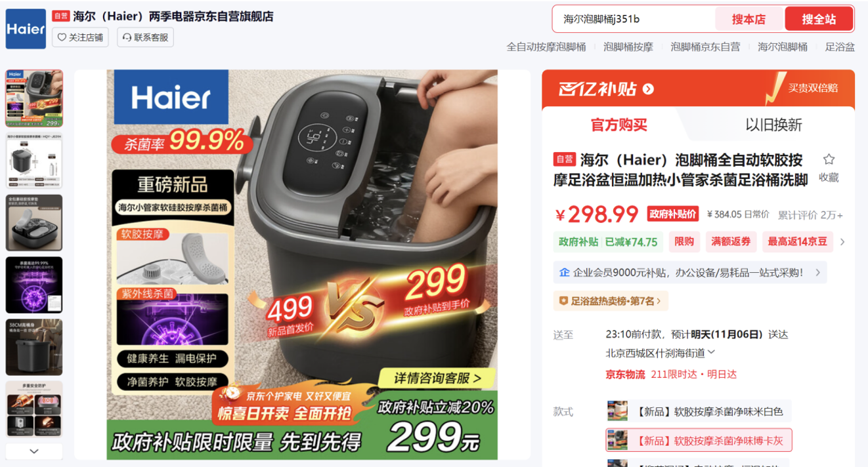Click the star icon to 收藏 product
The width and height of the screenshot is (868, 467).
(829, 159)
